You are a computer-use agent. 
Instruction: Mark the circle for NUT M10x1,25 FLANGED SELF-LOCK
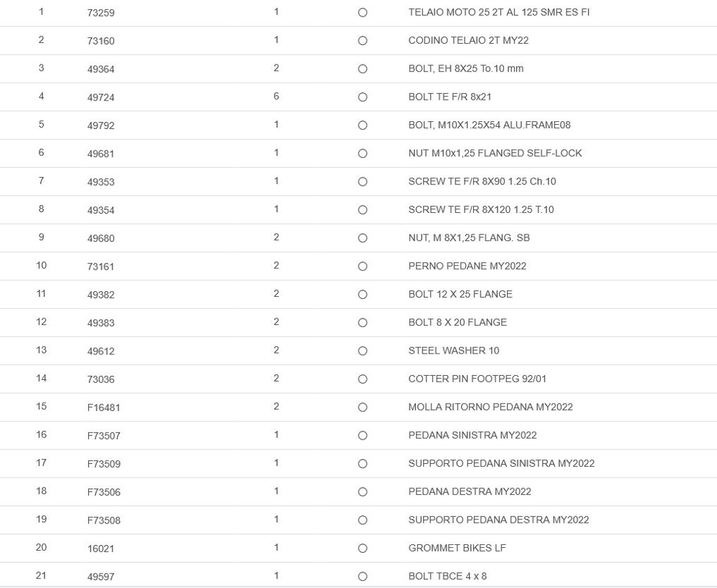tap(362, 153)
